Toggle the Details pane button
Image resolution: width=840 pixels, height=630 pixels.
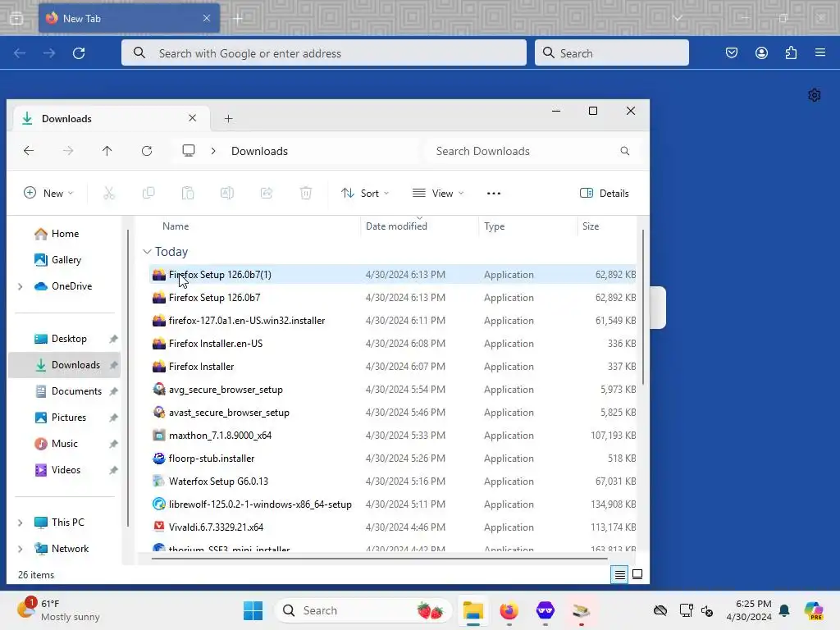pyautogui.click(x=605, y=193)
